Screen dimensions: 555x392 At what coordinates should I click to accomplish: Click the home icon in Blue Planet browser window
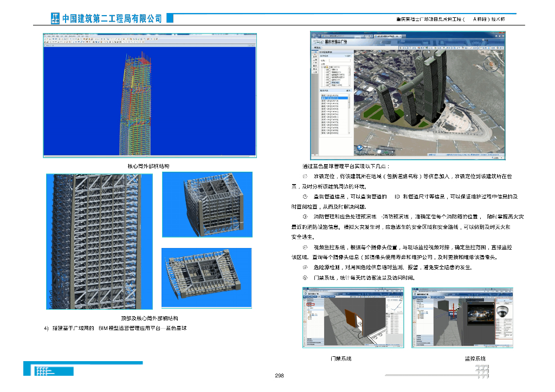pyautogui.click(x=496, y=36)
